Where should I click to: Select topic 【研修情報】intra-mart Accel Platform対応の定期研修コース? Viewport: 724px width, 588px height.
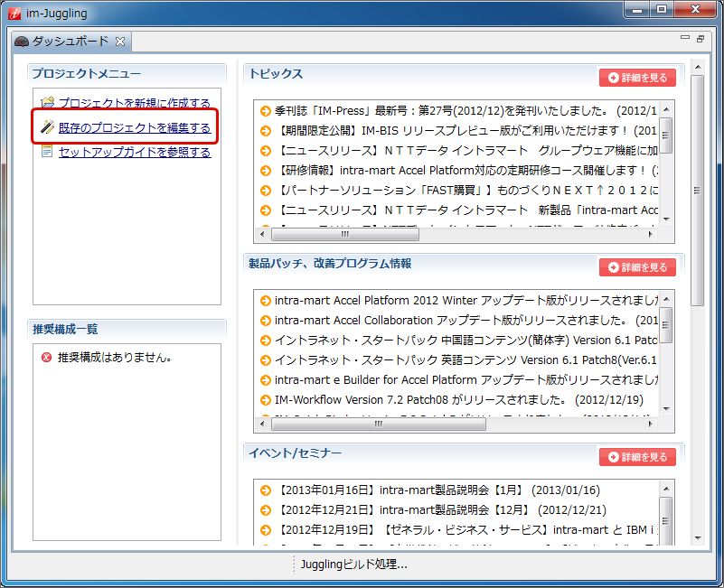465,171
